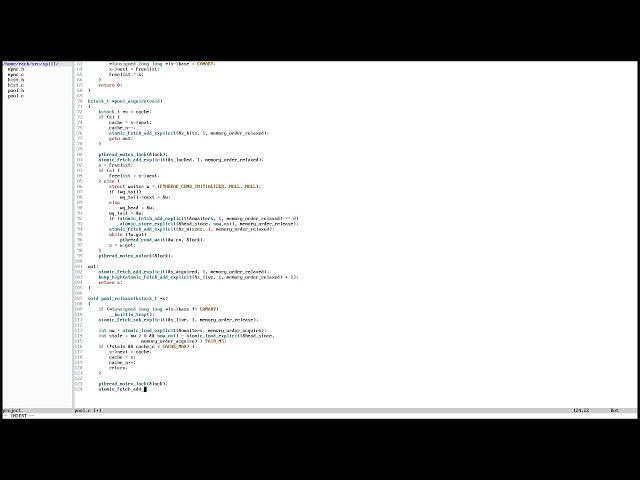Click the 124,22 cursor position indicator
Screen dimensions: 640x480
(581, 410)
